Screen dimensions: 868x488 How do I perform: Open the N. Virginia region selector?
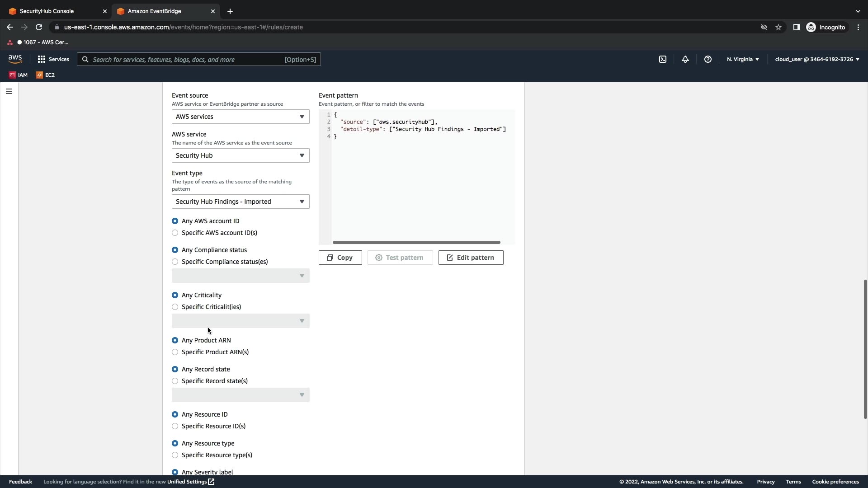point(743,59)
